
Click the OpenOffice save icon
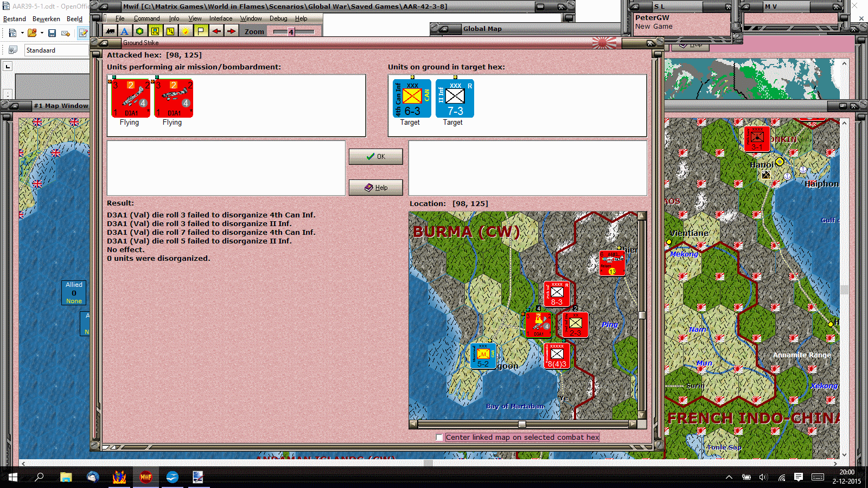(52, 33)
